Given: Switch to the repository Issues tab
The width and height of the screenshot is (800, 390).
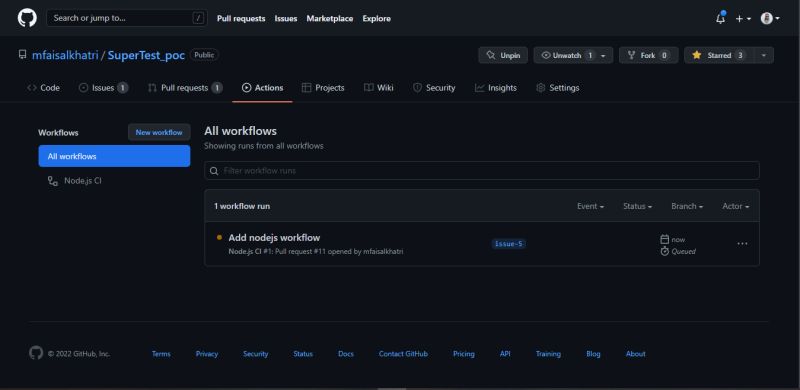Looking at the screenshot, I should pyautogui.click(x=103, y=88).
